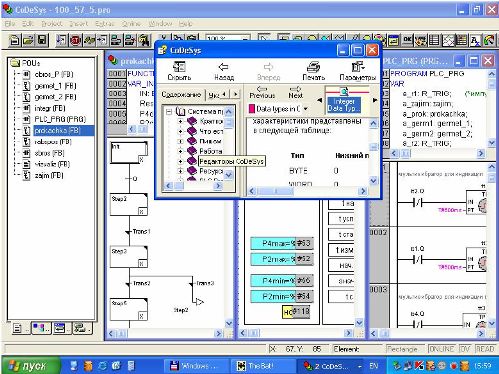
Task: Click the OK button icon in visualization toolbar
Action: 407,40
